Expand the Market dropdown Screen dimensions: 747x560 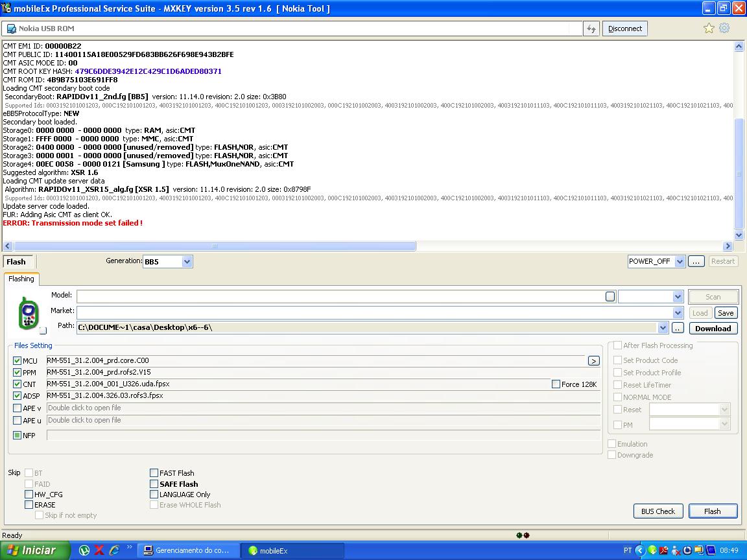[678, 313]
